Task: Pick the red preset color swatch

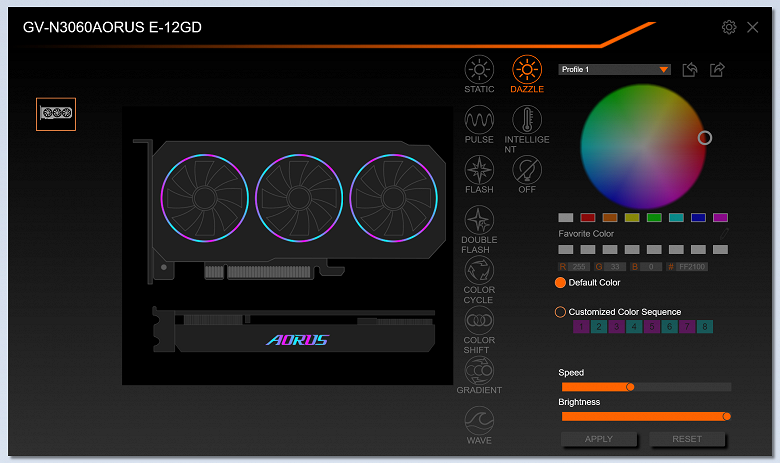Action: (x=587, y=217)
